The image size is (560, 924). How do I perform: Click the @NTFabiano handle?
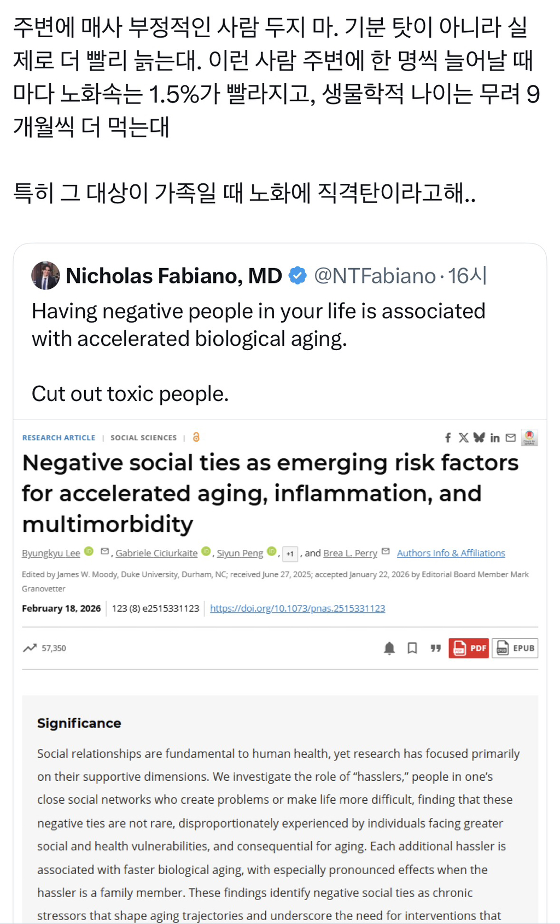pyautogui.click(x=375, y=276)
